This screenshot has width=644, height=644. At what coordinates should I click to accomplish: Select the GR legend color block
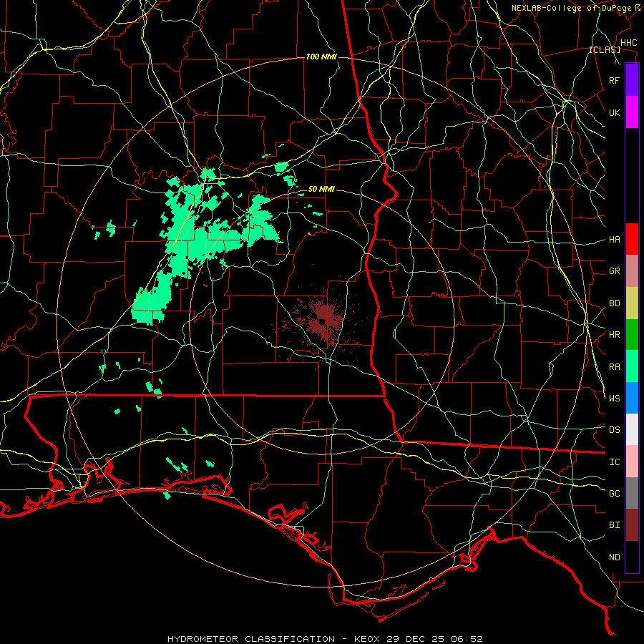632,271
